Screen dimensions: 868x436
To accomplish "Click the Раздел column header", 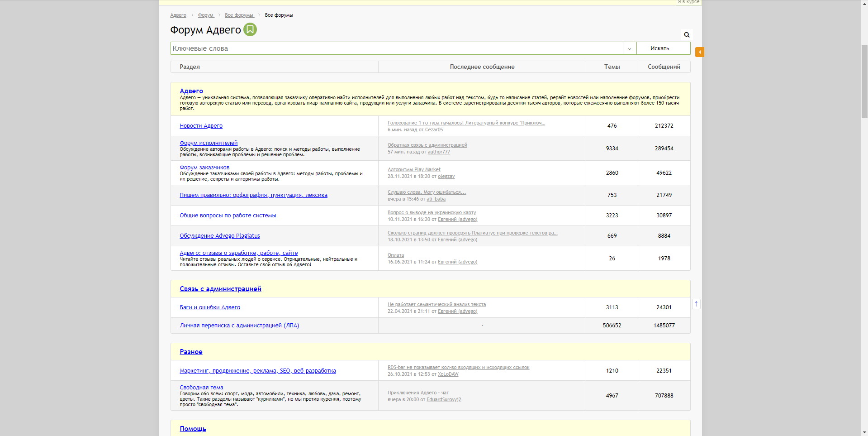I will [190, 67].
